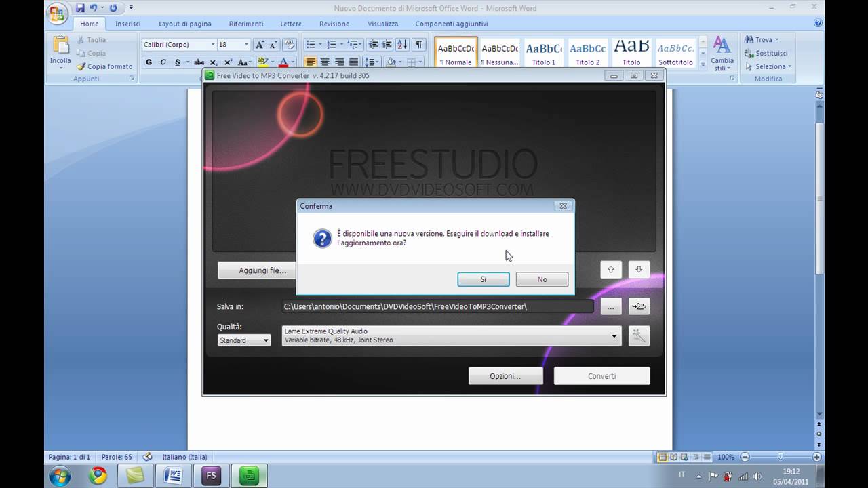Increase font size with grow button

[x=260, y=45]
